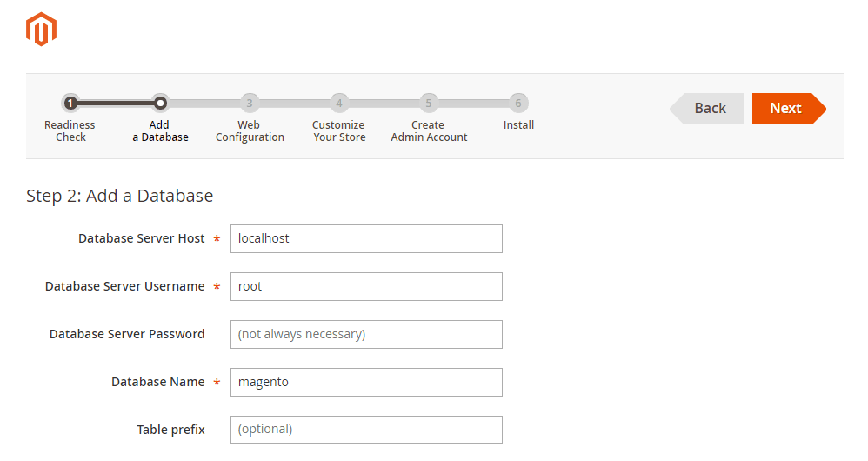This screenshot has height=461, width=868.
Task: Go to the Next step
Action: (789, 108)
